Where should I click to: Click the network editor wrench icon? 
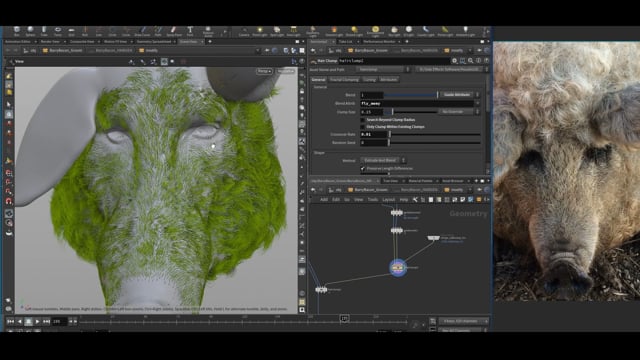[x=415, y=200]
